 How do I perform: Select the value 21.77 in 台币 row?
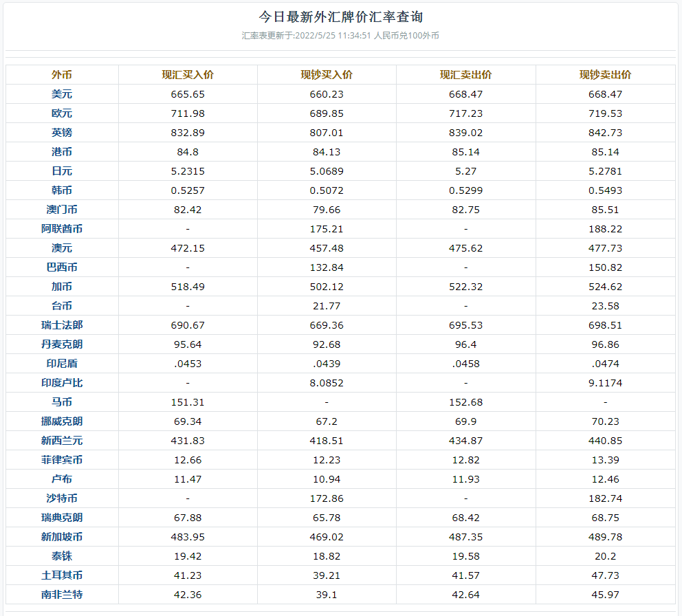[x=327, y=306]
